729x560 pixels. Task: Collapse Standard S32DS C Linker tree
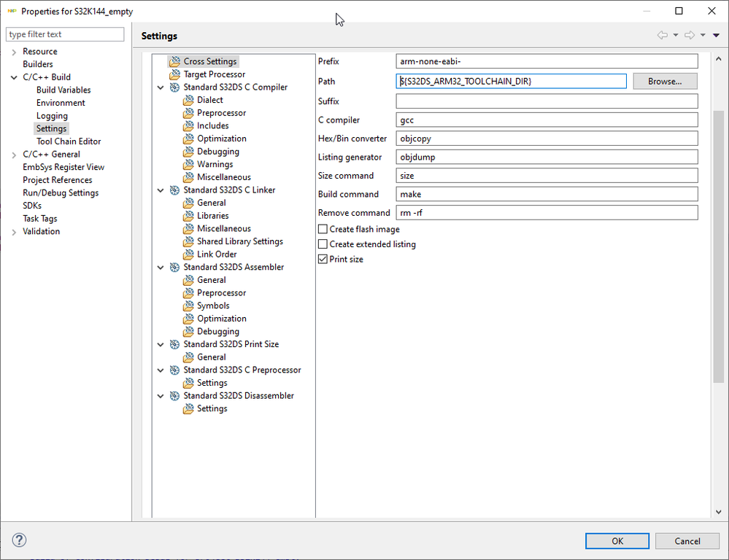[161, 190]
